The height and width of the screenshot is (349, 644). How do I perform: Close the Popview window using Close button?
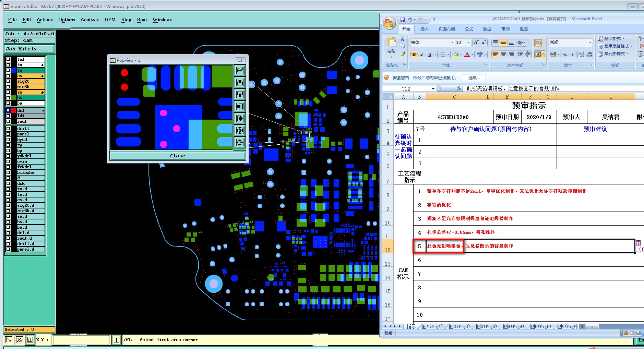[178, 156]
